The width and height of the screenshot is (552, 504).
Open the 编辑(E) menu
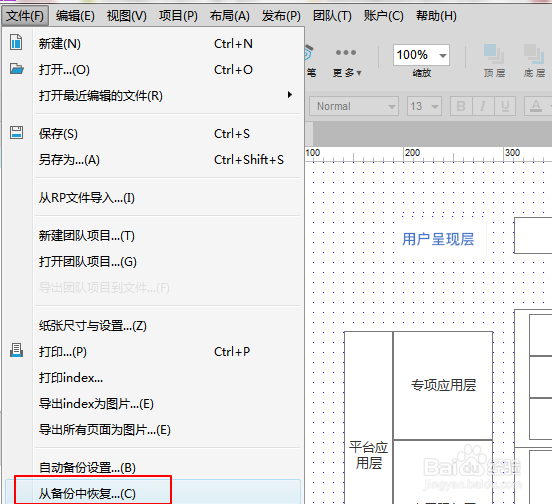point(75,16)
